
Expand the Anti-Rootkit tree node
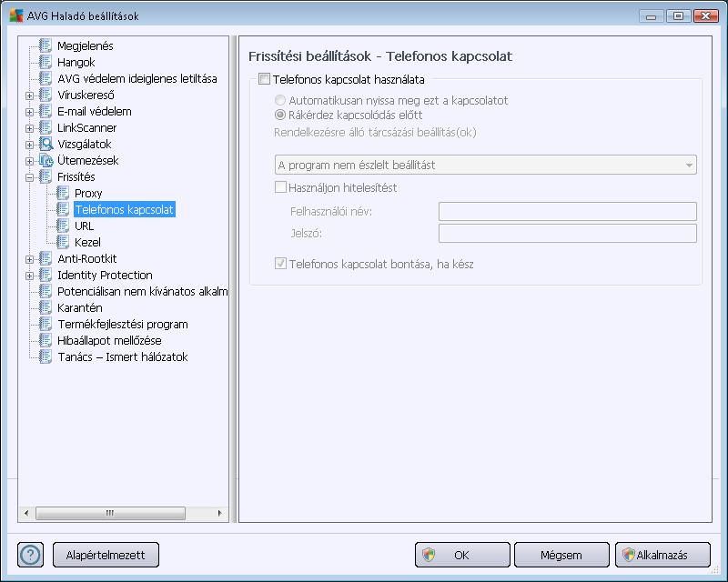tap(30, 259)
